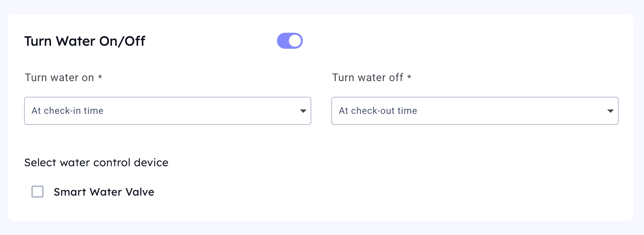Viewport: 644px width, 235px height.
Task: Click the Turn water off field label
Action: pyautogui.click(x=367, y=77)
